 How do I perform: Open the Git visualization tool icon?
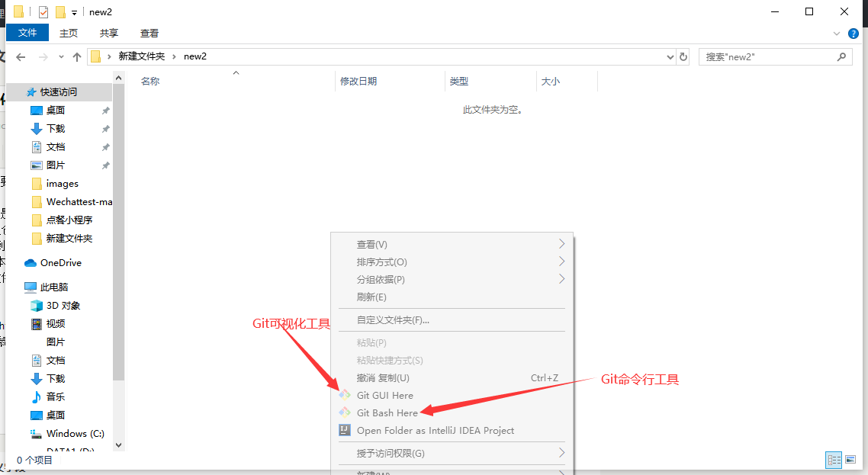click(x=345, y=393)
